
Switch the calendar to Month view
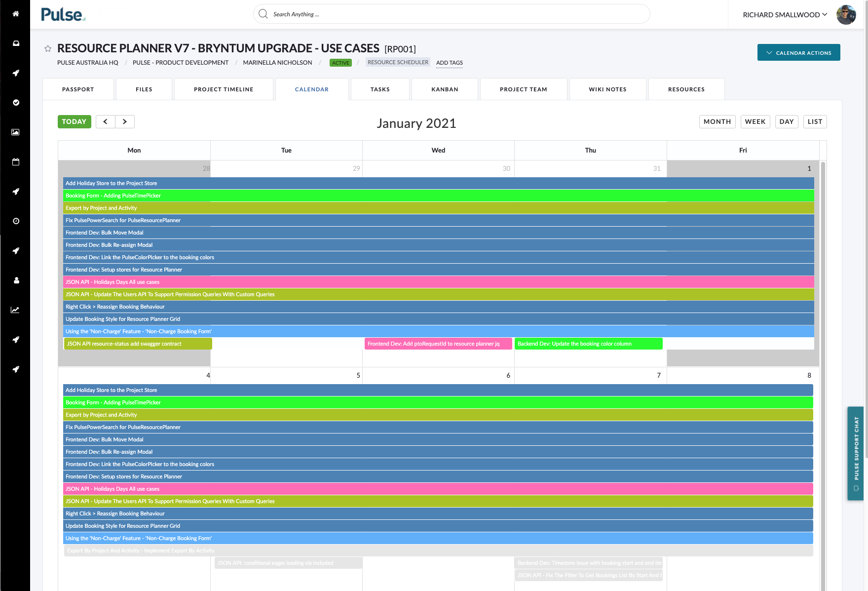click(717, 121)
